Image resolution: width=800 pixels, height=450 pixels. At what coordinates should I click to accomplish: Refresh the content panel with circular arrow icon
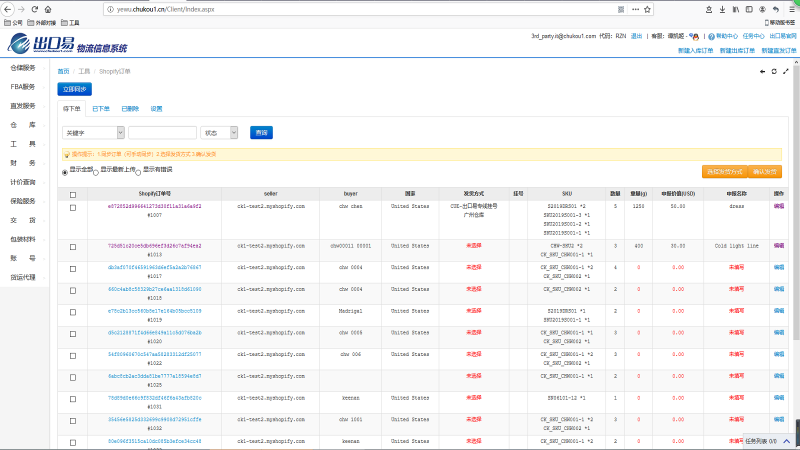774,71
